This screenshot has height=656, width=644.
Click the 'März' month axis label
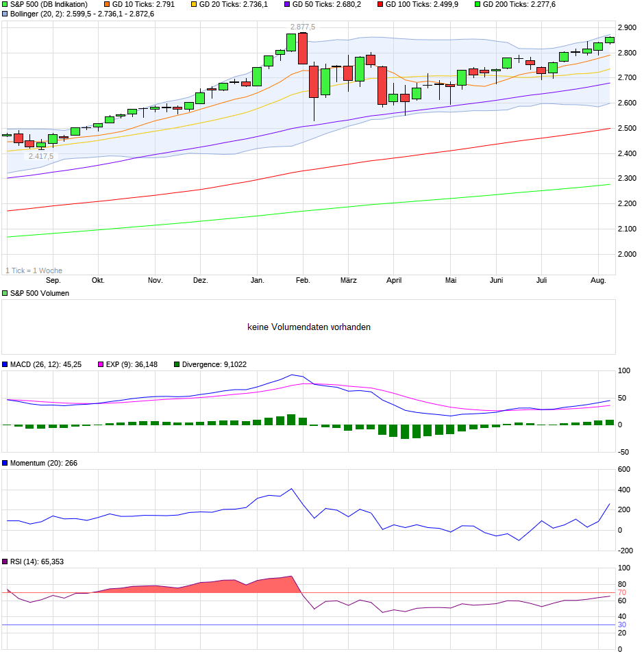[349, 280]
